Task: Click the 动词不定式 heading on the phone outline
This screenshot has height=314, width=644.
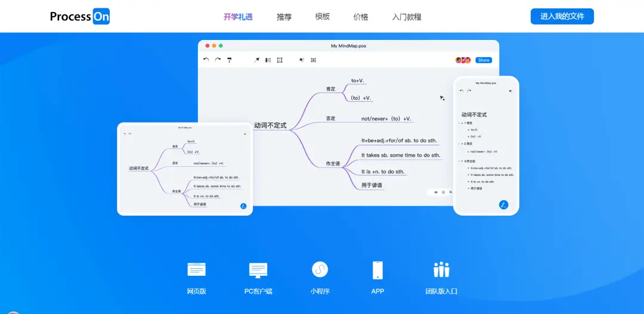Action: pyautogui.click(x=474, y=115)
